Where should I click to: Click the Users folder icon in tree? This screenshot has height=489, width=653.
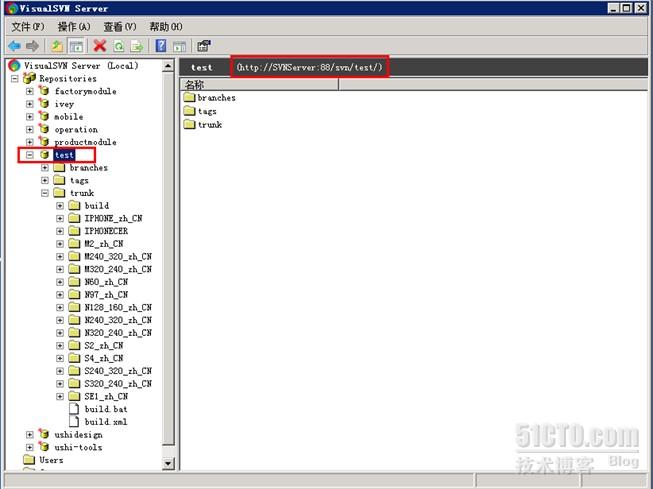(x=29, y=459)
